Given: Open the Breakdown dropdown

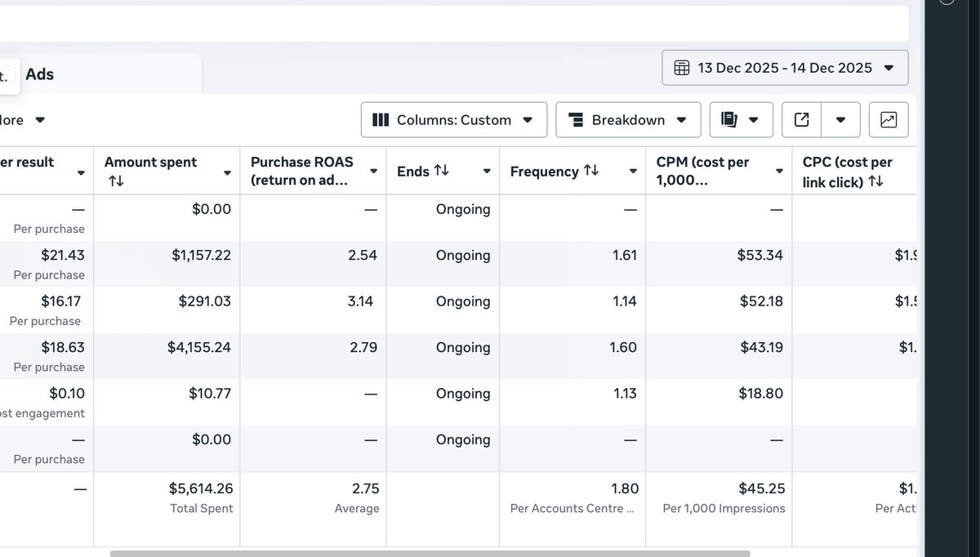Looking at the screenshot, I should point(627,120).
